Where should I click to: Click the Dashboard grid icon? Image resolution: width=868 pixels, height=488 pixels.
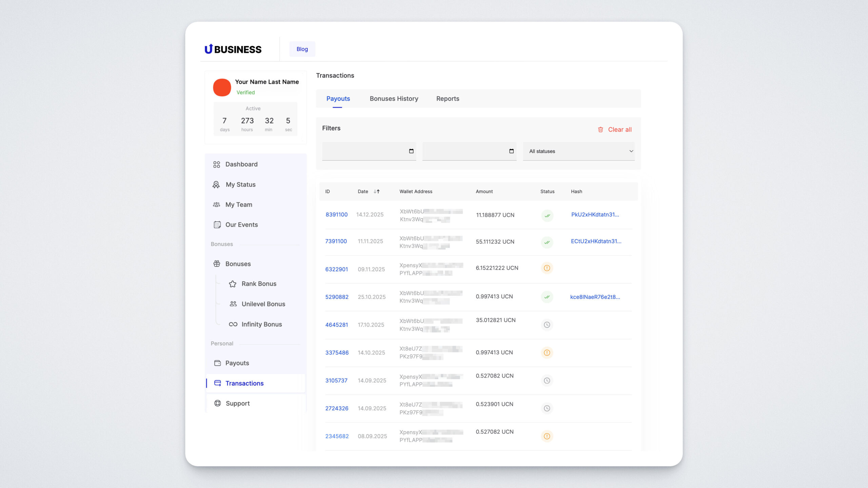point(217,164)
